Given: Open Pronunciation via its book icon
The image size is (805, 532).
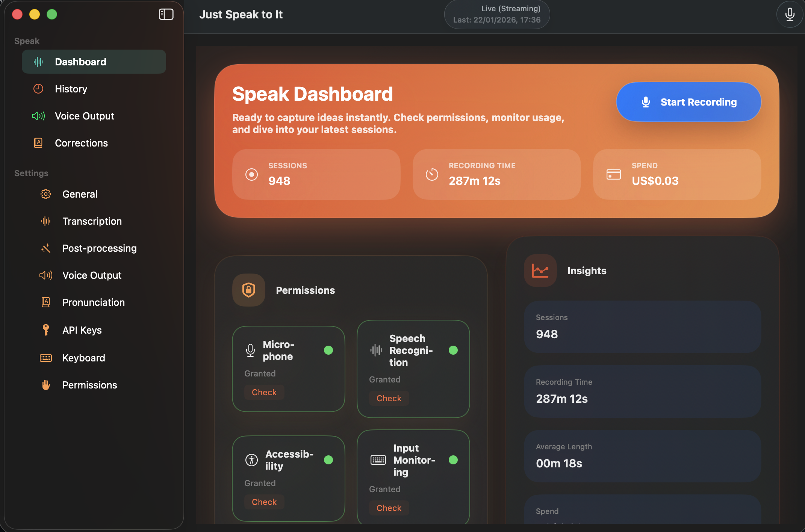Looking at the screenshot, I should pos(45,302).
